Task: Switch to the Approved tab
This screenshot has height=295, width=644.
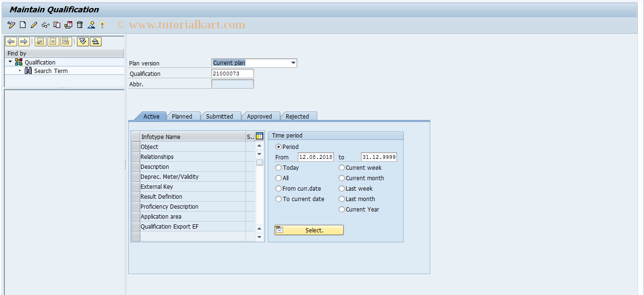Action: 259,116
